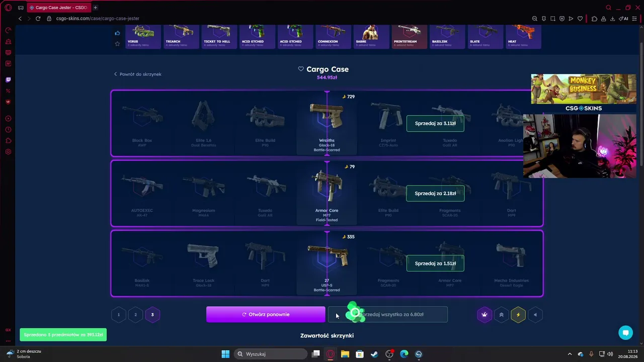The height and width of the screenshot is (362, 644).
Task: Open the TRIARCH live drop card
Action: pos(181,36)
